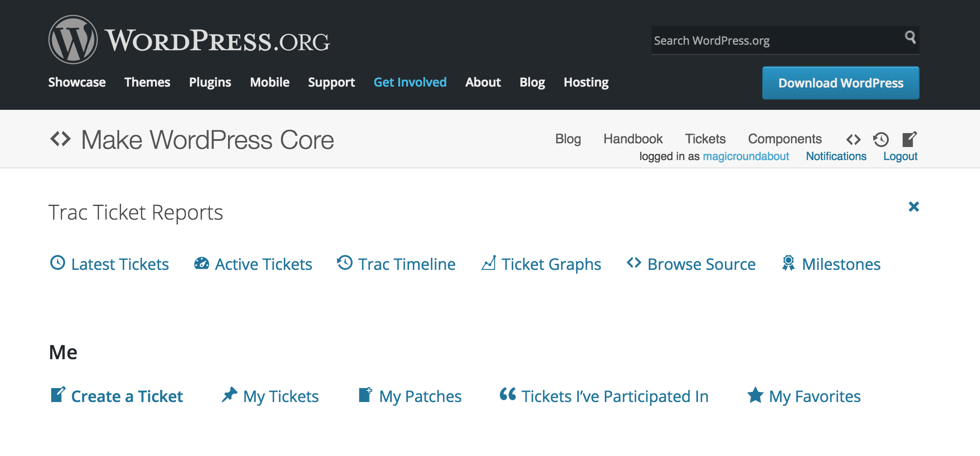The image size is (980, 456).
Task: Open the Latest Tickets report link
Action: click(120, 264)
